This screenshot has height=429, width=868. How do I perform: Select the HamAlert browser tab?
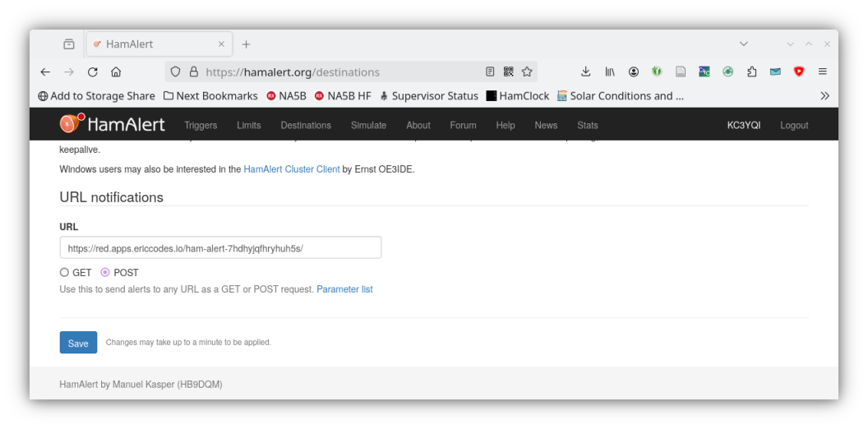coord(159,44)
